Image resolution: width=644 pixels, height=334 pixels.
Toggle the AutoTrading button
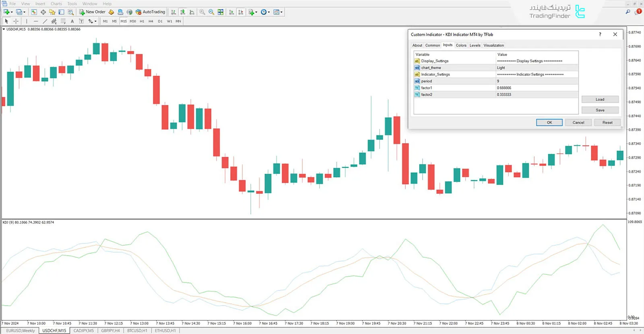150,12
